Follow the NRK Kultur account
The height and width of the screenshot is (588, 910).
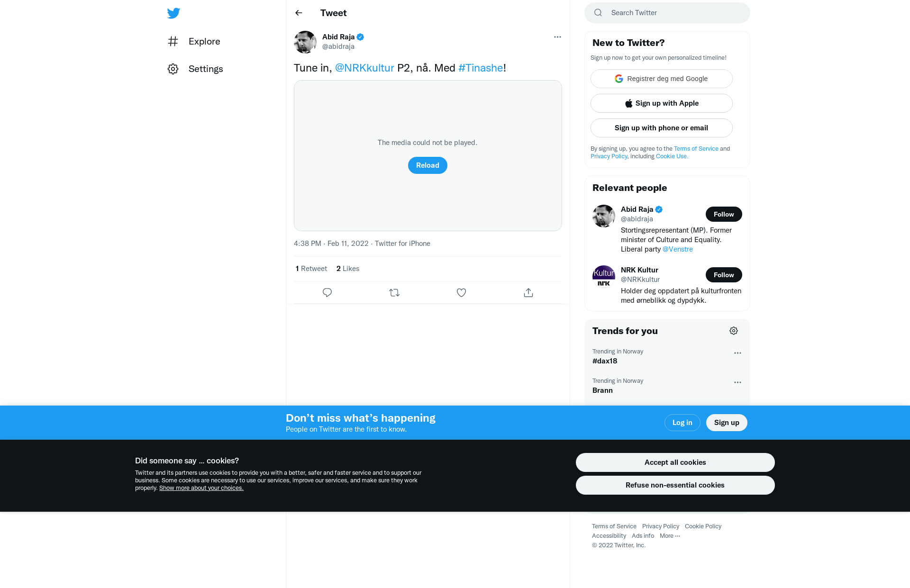724,275
